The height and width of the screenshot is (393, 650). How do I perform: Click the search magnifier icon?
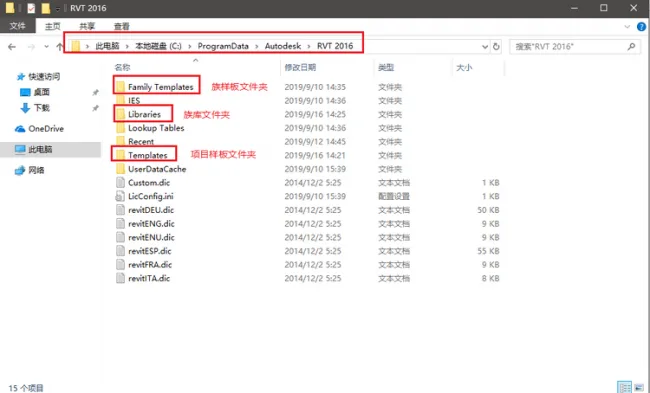pos(631,46)
